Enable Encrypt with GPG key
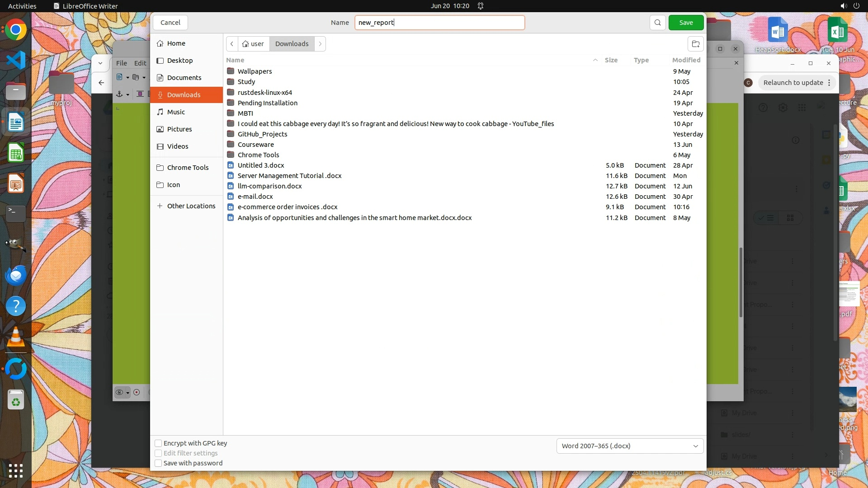Viewport: 868px width, 488px height. coord(159,443)
